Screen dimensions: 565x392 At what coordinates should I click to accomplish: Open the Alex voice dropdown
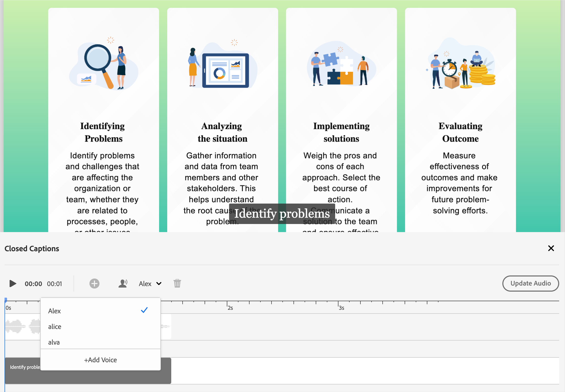coord(150,283)
